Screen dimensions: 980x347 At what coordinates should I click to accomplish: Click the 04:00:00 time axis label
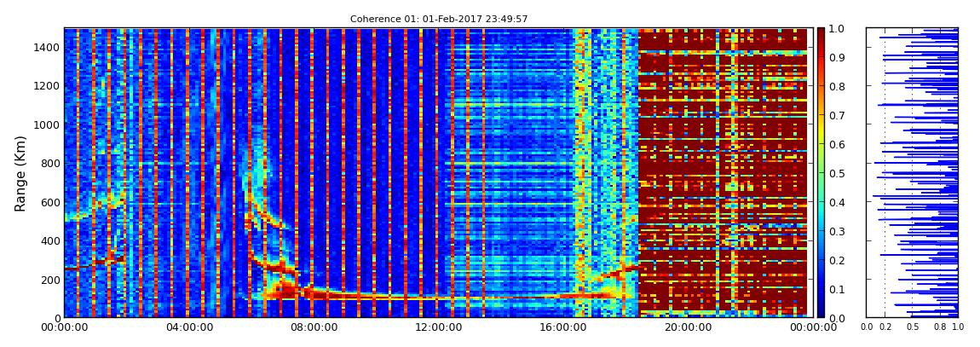click(187, 327)
